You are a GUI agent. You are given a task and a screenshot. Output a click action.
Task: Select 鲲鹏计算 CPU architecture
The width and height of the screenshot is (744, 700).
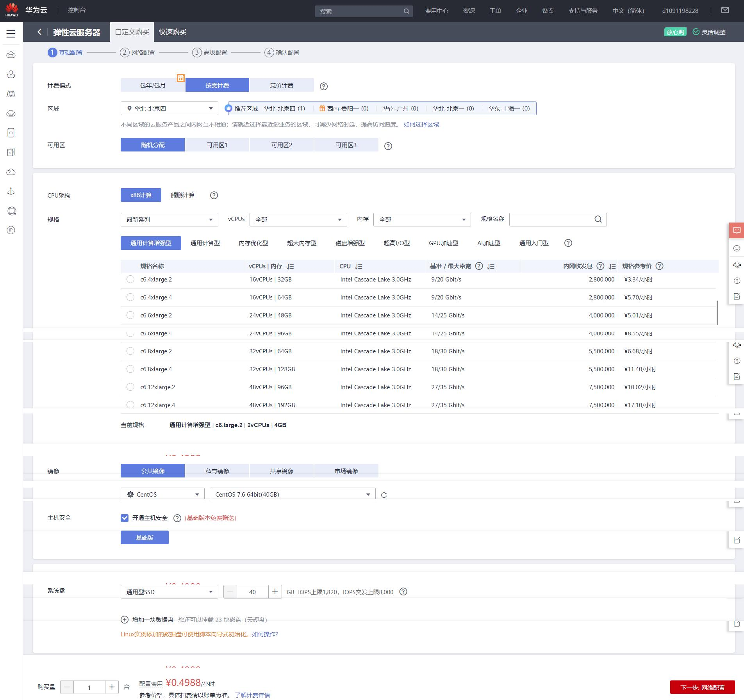coord(183,195)
